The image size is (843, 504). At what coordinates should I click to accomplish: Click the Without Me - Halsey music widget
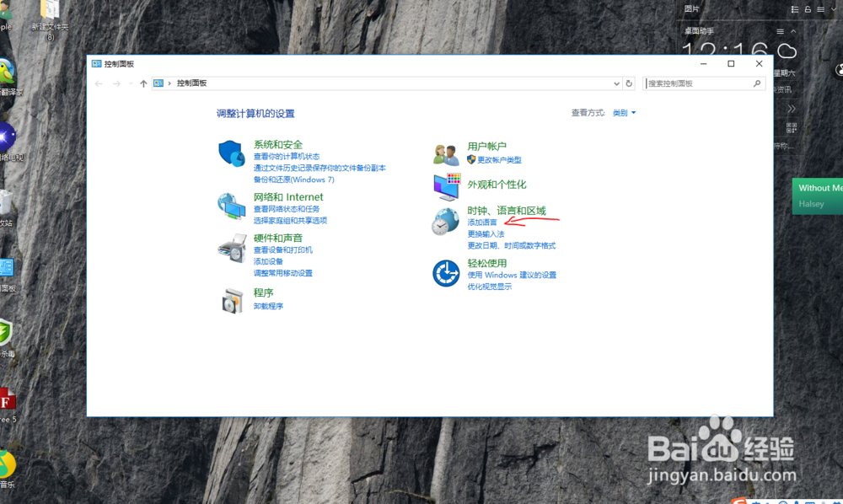(x=817, y=196)
